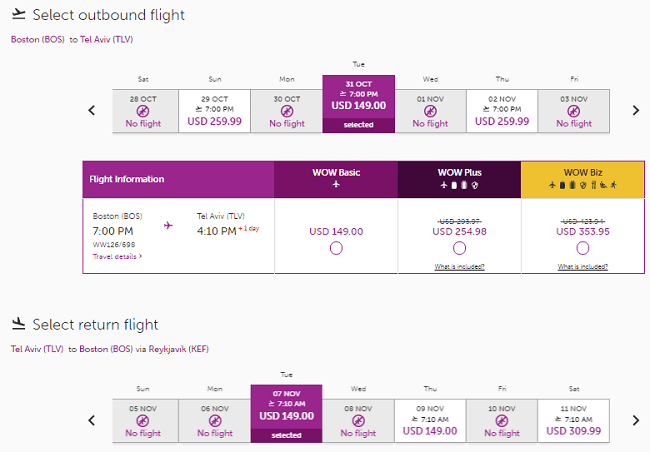
Task: Click no-flight icon on 01 NOV outbound
Action: [430, 113]
